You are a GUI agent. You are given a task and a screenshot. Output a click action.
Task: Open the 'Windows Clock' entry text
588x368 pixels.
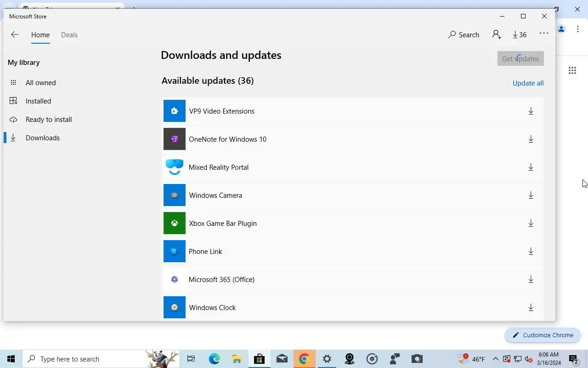[x=212, y=308]
